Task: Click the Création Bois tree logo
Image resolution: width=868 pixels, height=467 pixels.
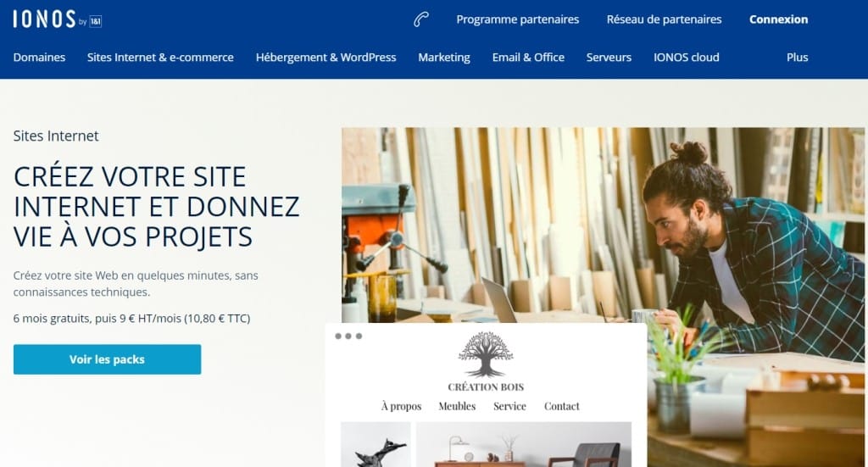Action: click(x=486, y=354)
